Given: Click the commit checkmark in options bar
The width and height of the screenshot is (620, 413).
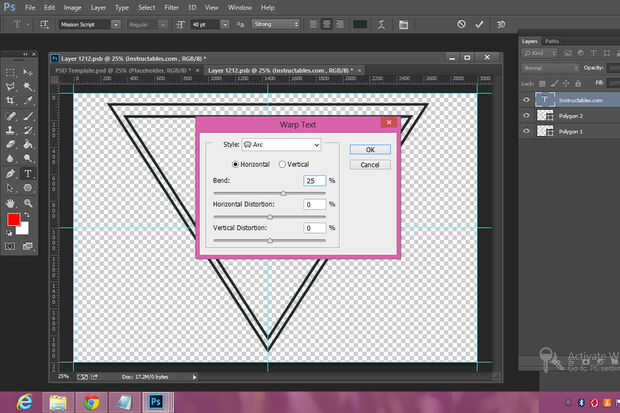Looking at the screenshot, I should (478, 22).
